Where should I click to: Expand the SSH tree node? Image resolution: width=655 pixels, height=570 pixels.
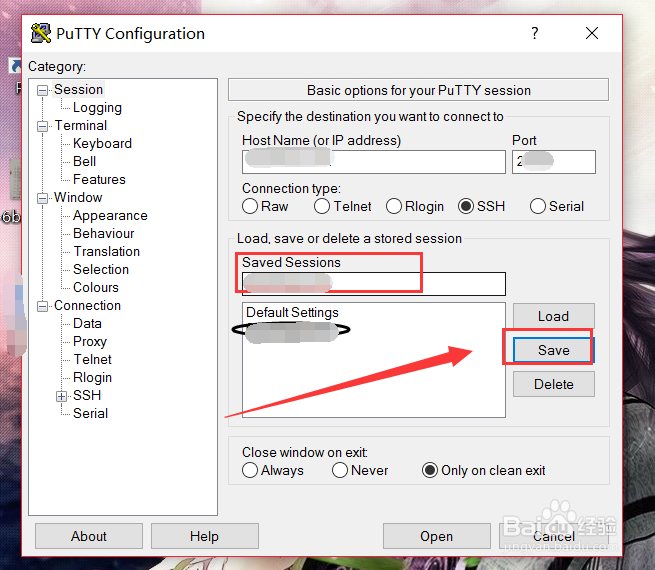pos(61,396)
